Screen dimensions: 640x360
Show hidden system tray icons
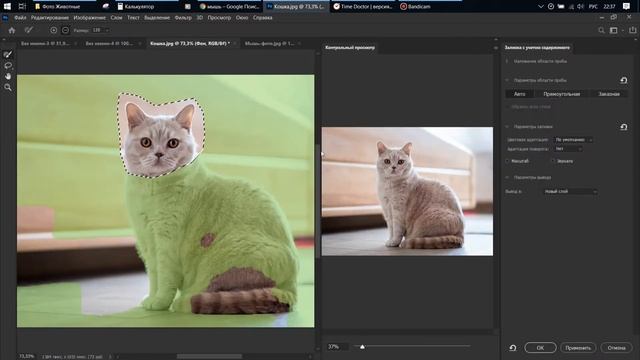pos(541,7)
